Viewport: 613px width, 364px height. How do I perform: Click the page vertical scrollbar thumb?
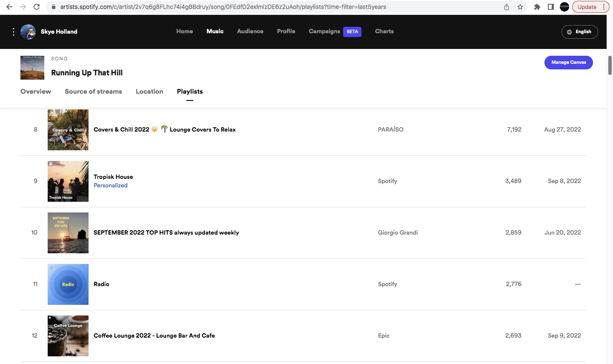(610, 65)
